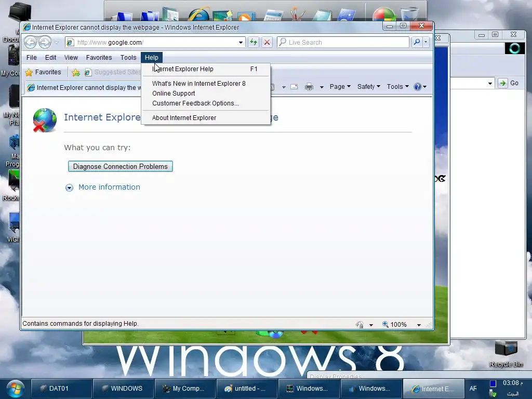The height and width of the screenshot is (399, 532).
Task: Click inside the Live Search box
Action: tap(343, 42)
